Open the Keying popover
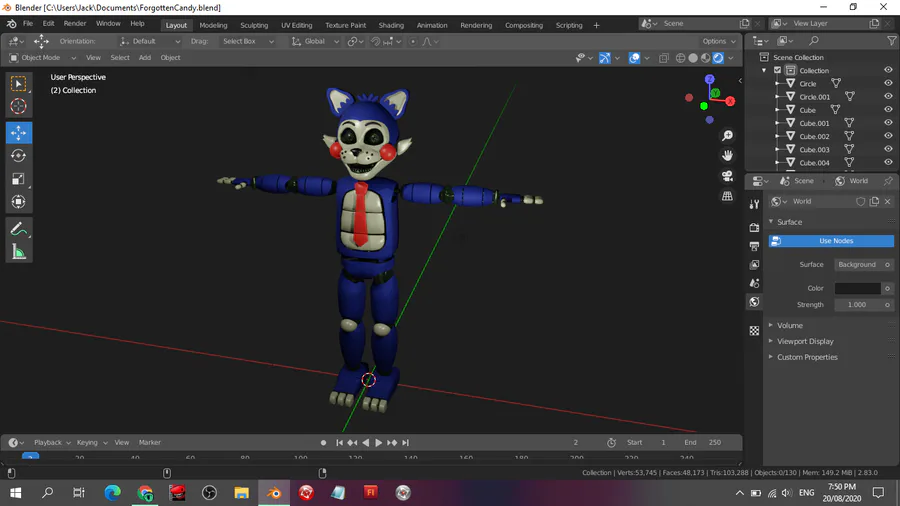Screen dimensions: 900x506 [x=92, y=443]
